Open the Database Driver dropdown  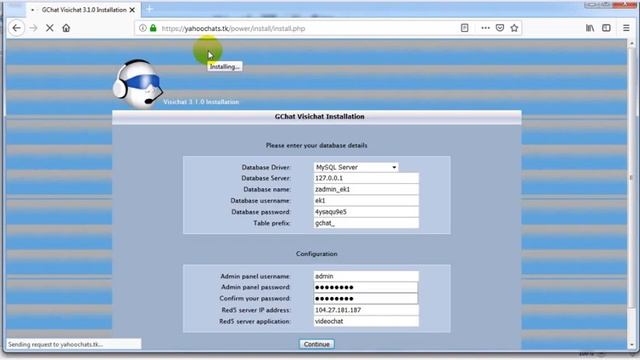point(356,167)
